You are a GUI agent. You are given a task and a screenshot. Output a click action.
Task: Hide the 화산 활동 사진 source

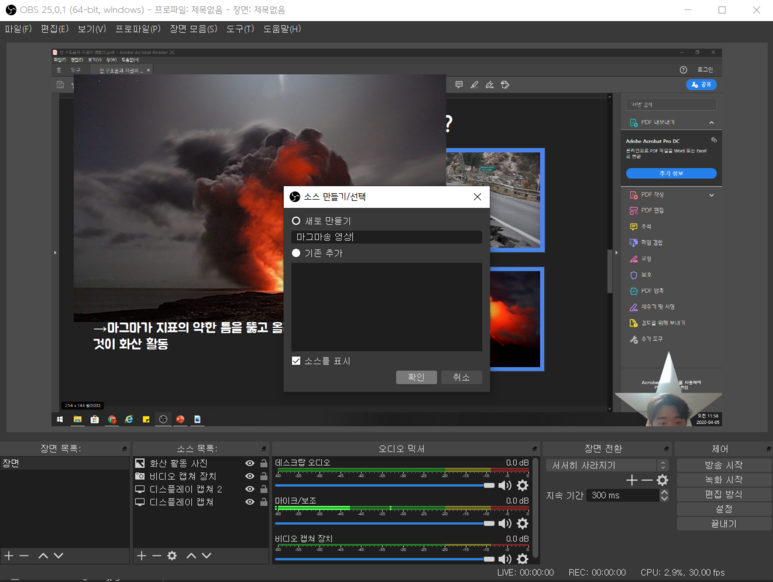pos(250,463)
